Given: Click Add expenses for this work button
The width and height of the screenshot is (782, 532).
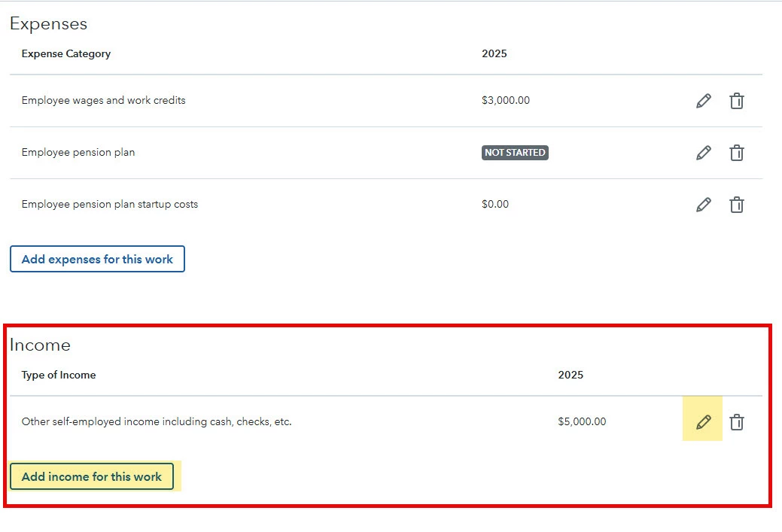Looking at the screenshot, I should click(x=97, y=259).
